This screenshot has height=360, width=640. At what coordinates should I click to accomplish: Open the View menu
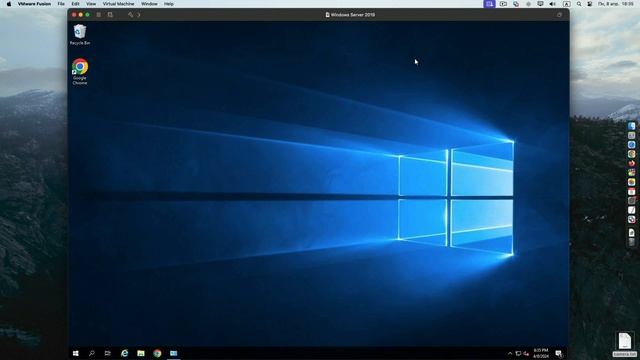coord(91,4)
